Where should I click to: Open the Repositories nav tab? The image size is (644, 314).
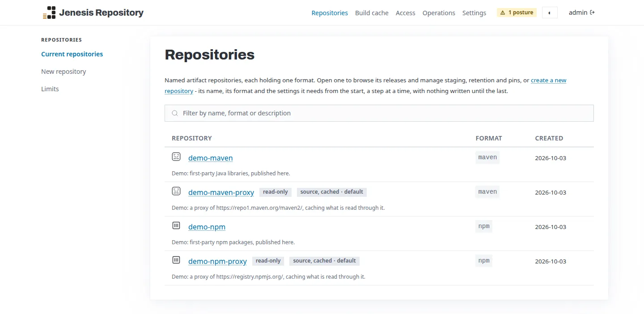click(x=330, y=13)
